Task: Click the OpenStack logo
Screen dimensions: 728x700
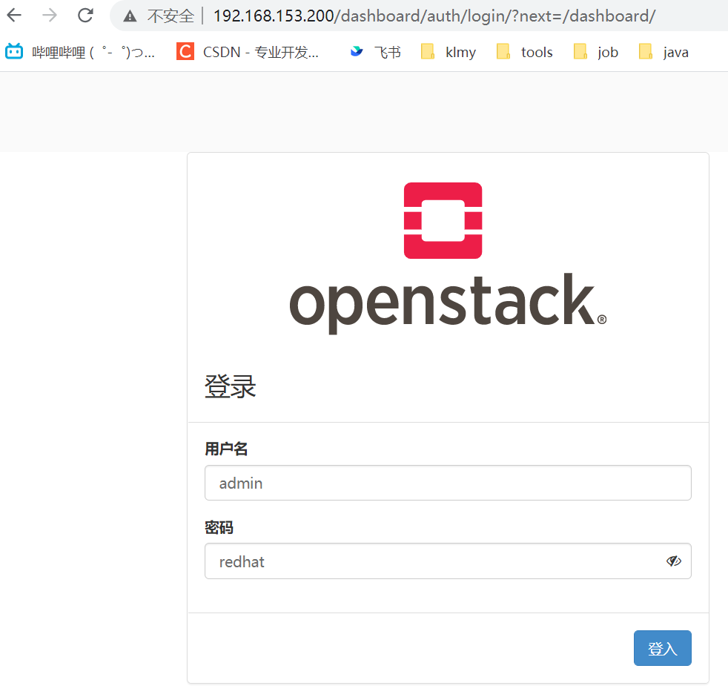Action: tap(448, 258)
